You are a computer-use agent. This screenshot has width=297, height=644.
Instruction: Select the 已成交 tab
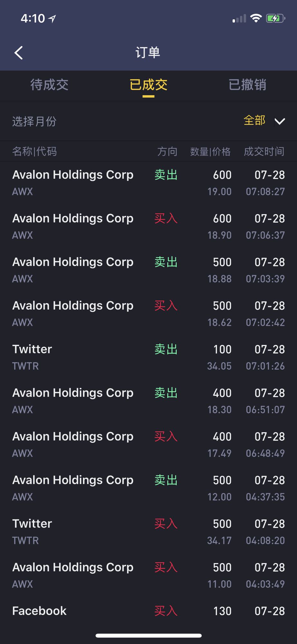[x=148, y=85]
